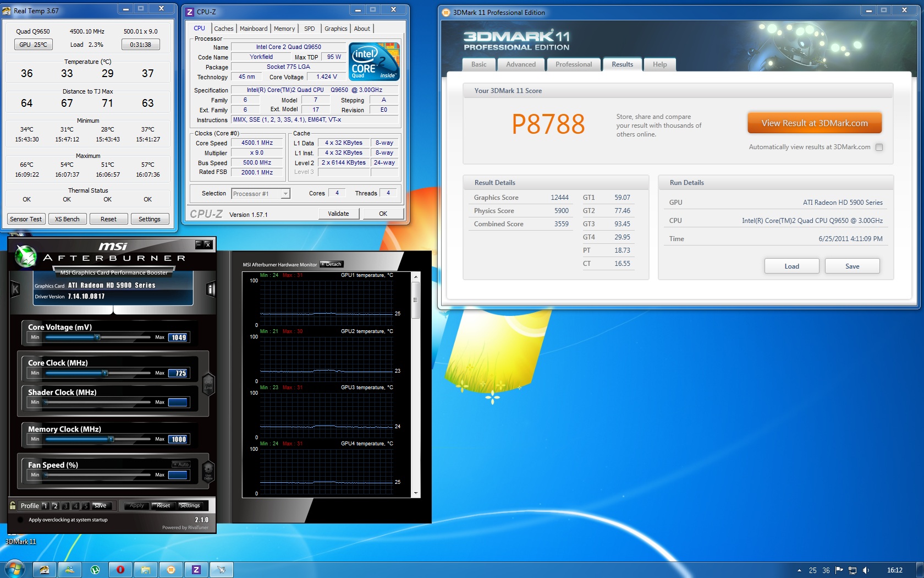Click the Memory Clock slider handle
The image size is (924, 578).
111,439
